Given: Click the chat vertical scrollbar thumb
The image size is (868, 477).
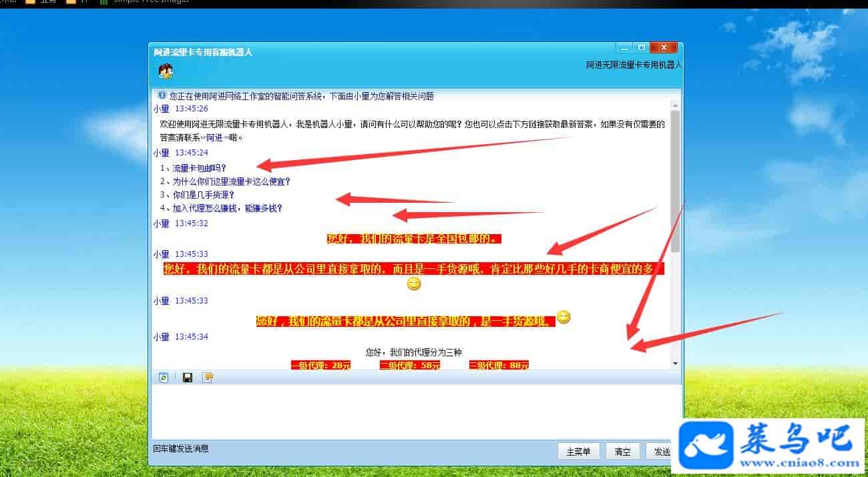Looking at the screenshot, I should (x=675, y=181).
